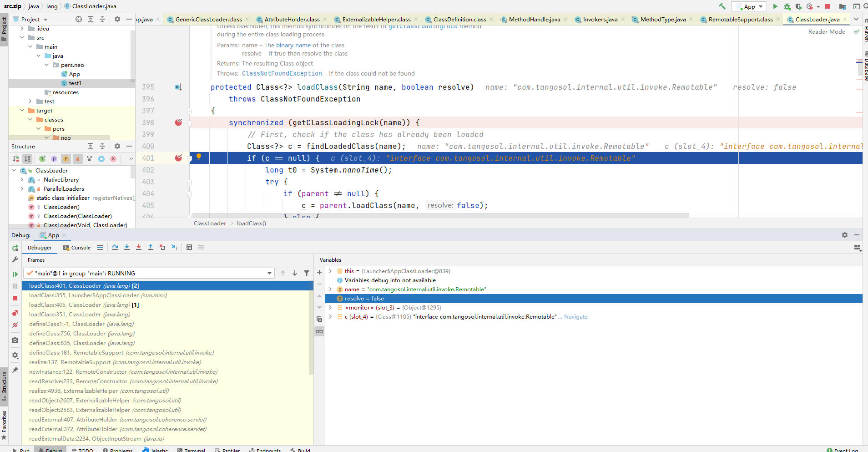Click the red Force Step Into icon
868x452 pixels.
point(139,247)
